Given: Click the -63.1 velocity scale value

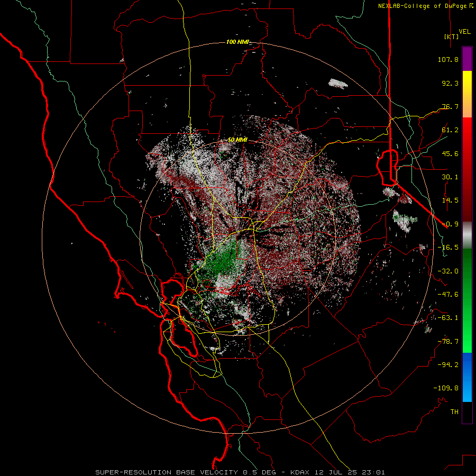Looking at the screenshot, I should point(448,318).
